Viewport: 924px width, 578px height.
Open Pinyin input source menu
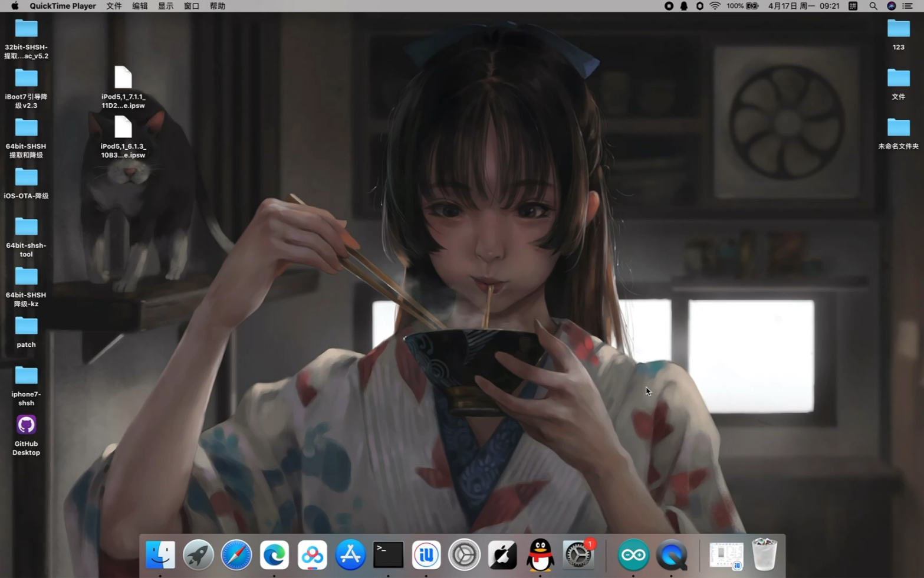coord(853,6)
